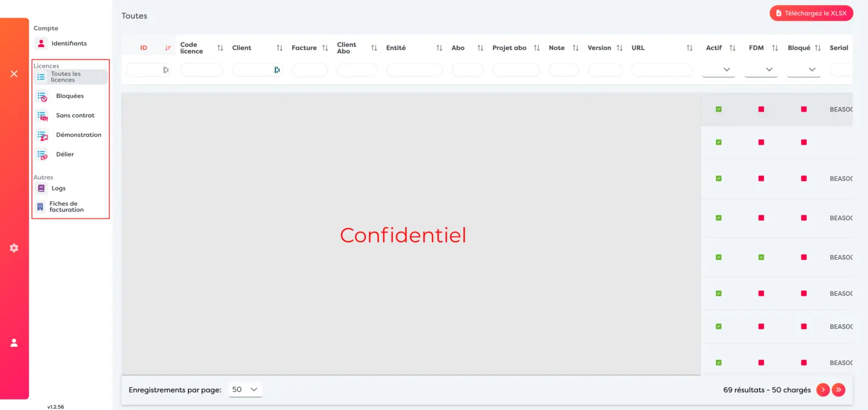Toggle the Actif checkbox in the second row
868x410 pixels.
pyautogui.click(x=719, y=142)
